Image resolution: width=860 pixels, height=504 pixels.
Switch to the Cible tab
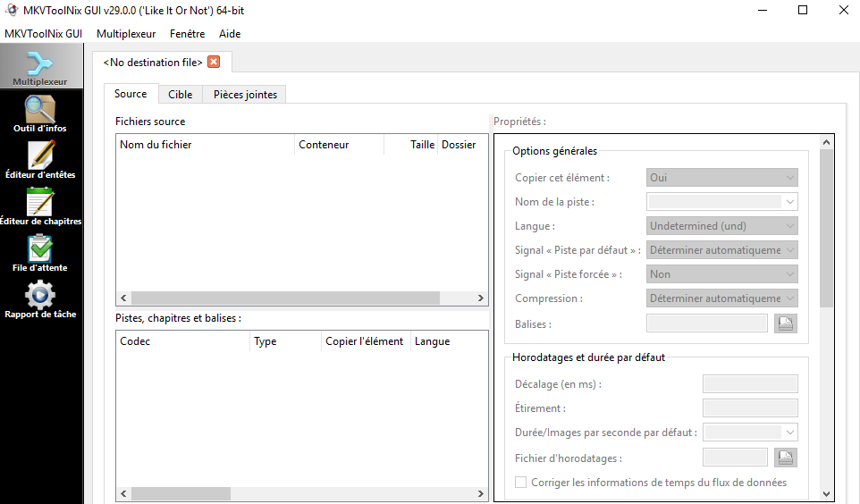[180, 95]
